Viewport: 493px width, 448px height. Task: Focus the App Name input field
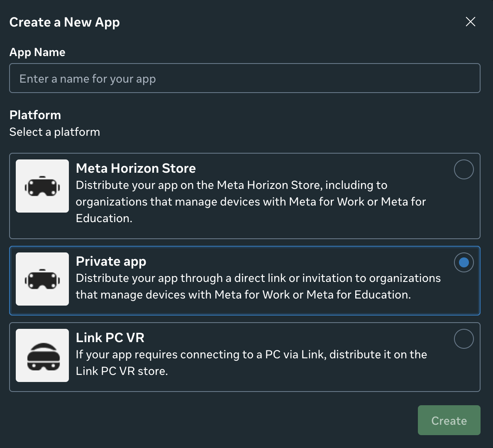tap(244, 78)
